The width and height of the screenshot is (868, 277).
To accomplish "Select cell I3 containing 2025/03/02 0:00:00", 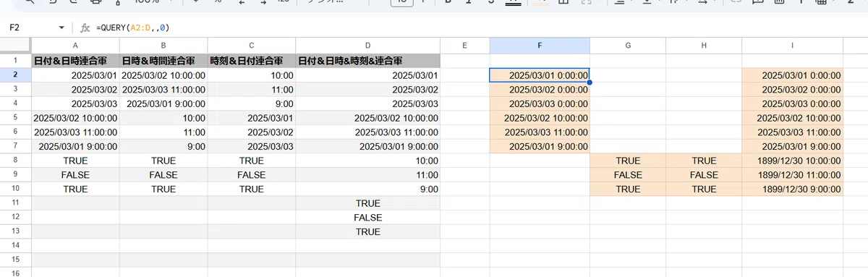I will 793,90.
